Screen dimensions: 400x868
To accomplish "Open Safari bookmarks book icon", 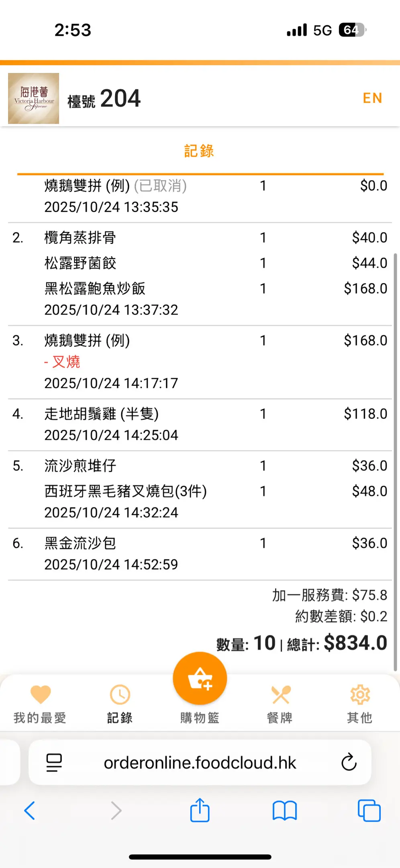I will pyautogui.click(x=284, y=810).
